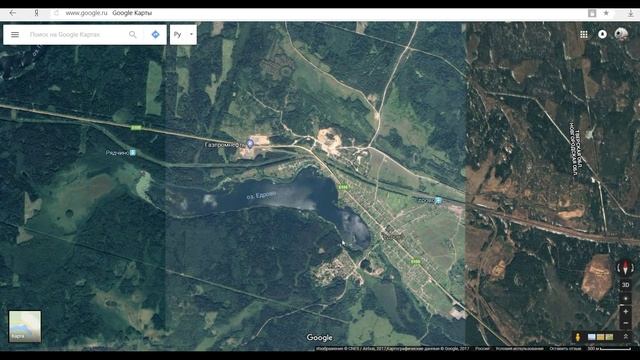Open the account profile avatar
640x360 pixels.
621,34
